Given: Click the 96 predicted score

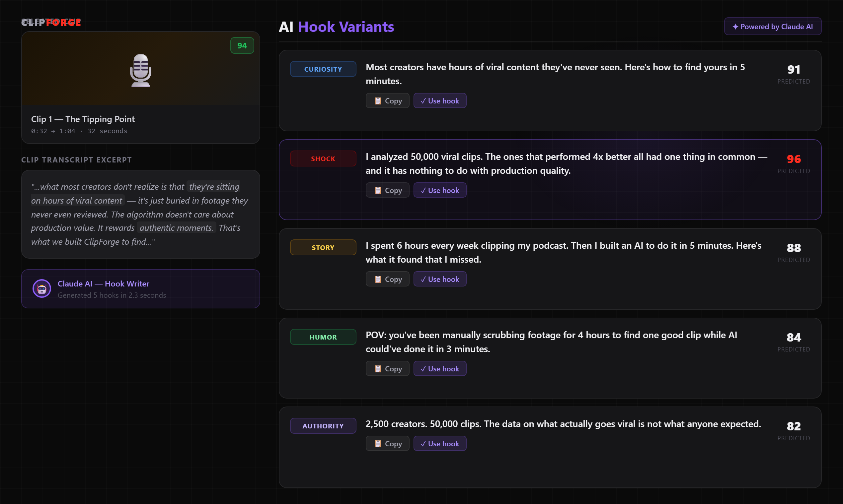Looking at the screenshot, I should [x=793, y=159].
